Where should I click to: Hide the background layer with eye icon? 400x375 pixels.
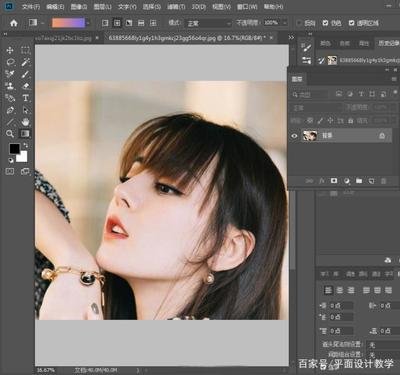click(x=294, y=136)
